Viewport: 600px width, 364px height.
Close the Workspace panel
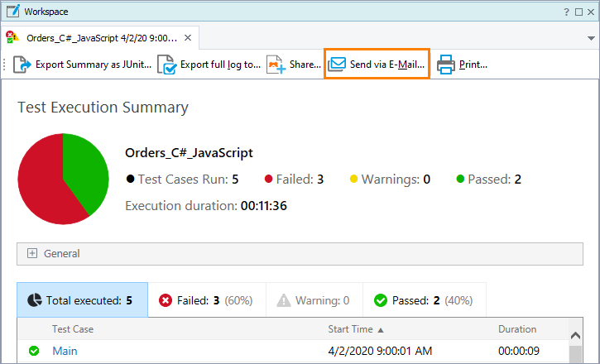pos(591,12)
